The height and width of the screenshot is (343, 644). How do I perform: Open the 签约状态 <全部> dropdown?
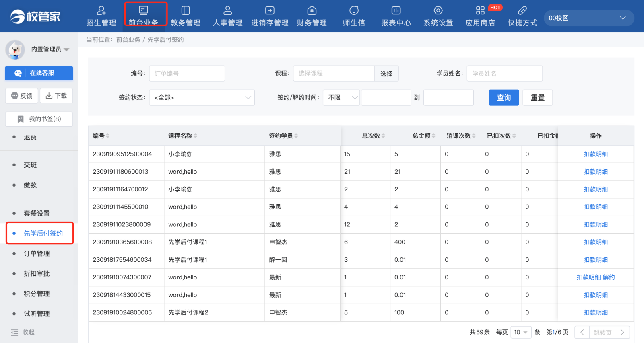coord(202,98)
